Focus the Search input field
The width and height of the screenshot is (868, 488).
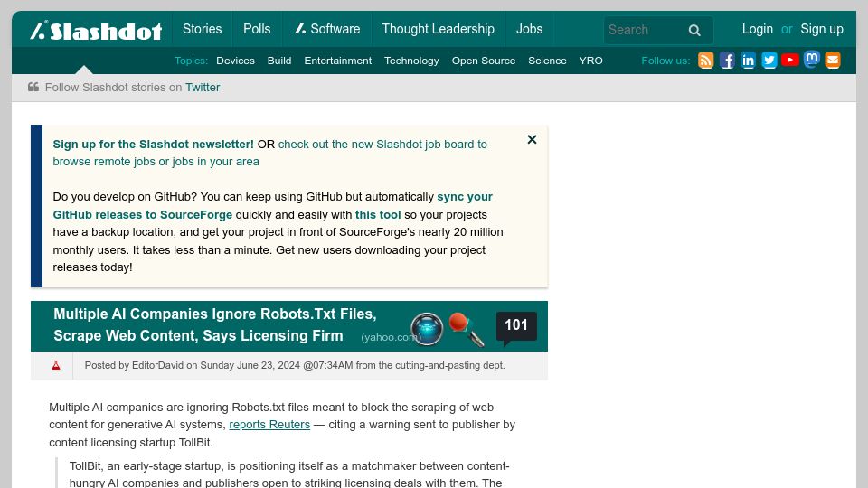click(x=645, y=30)
